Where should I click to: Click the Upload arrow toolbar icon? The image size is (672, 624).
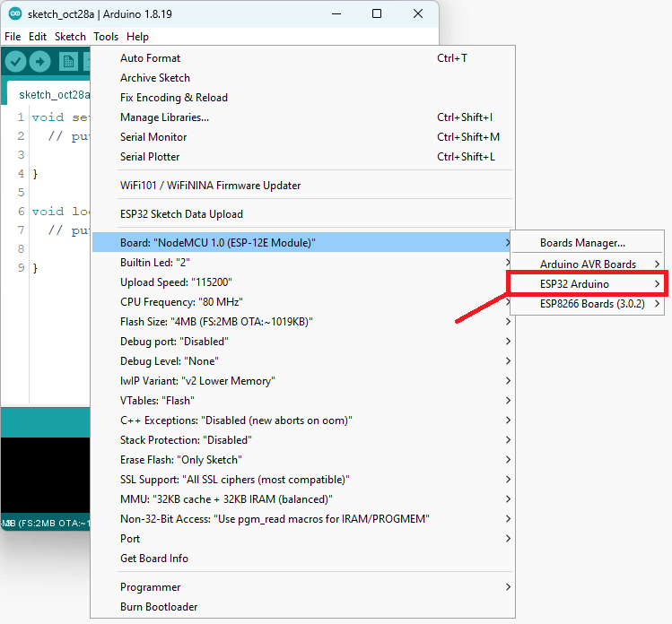pos(39,62)
